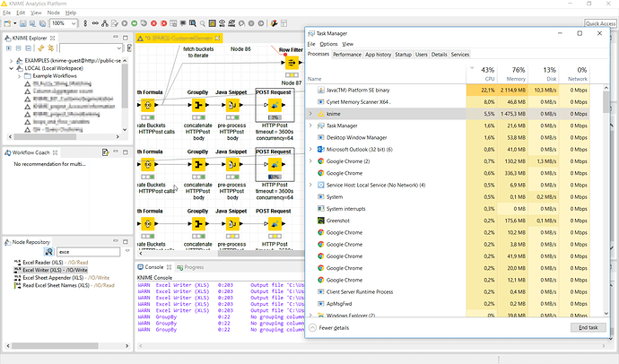Open the Node Repository view menu triangle

(x=127, y=251)
